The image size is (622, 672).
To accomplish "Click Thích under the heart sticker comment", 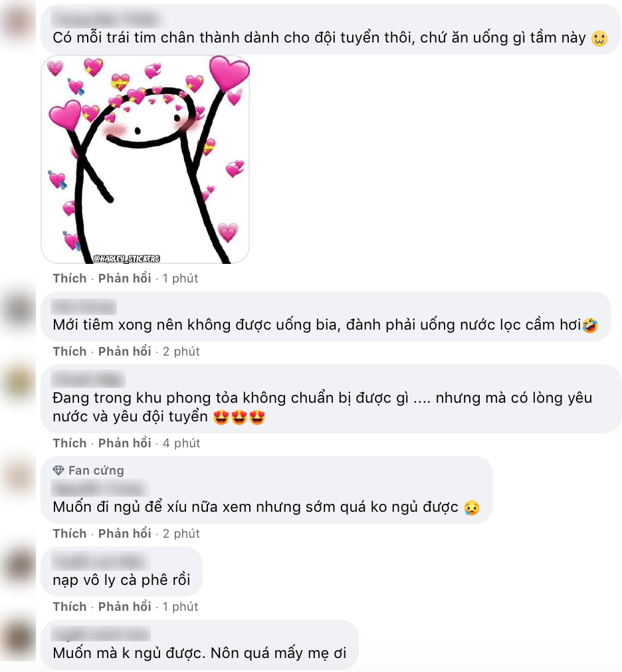I will click(x=69, y=279).
